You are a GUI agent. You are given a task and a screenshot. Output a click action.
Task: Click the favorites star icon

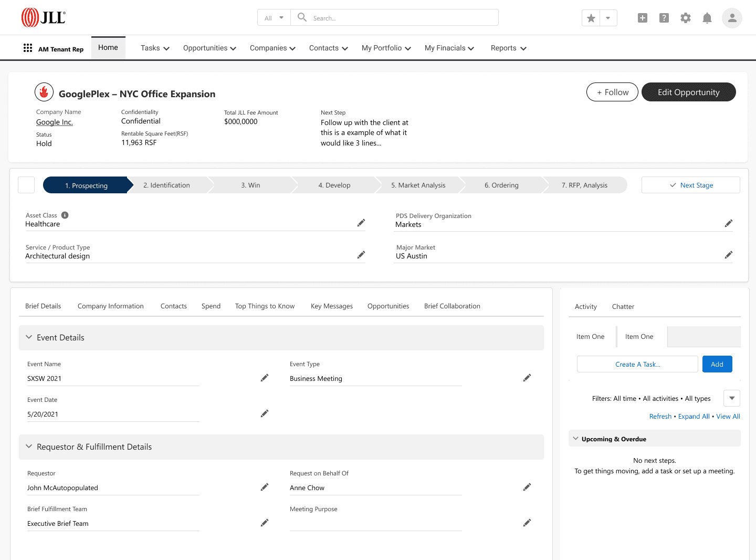[591, 18]
